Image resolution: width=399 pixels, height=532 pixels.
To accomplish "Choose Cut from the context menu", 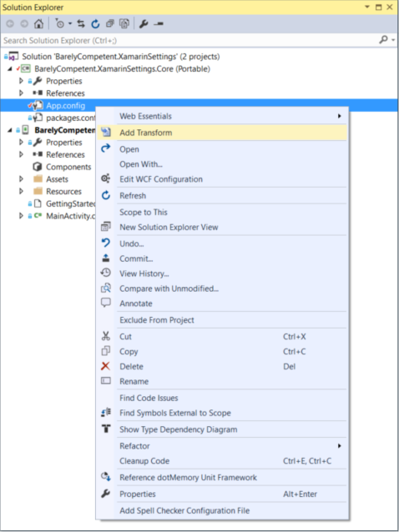I will click(x=222, y=337).
